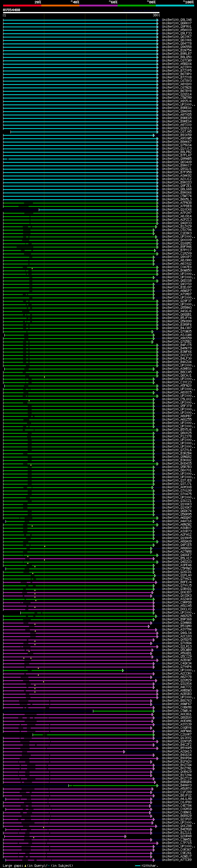Click hit label UniRef100_B6U5L3
The image size is (197, 868).
(177, 200)
